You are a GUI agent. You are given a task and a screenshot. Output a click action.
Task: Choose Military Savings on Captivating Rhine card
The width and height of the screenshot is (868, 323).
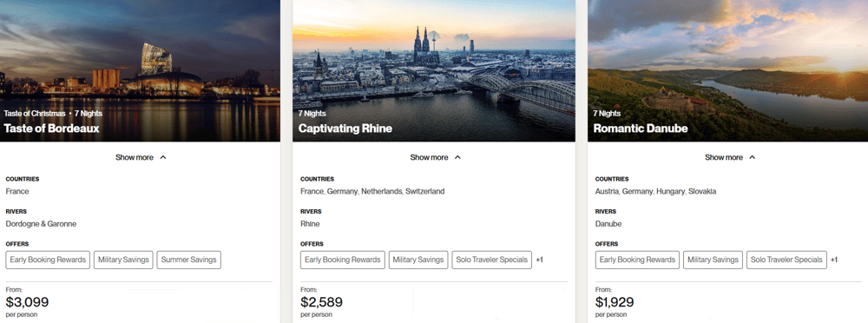point(418,260)
